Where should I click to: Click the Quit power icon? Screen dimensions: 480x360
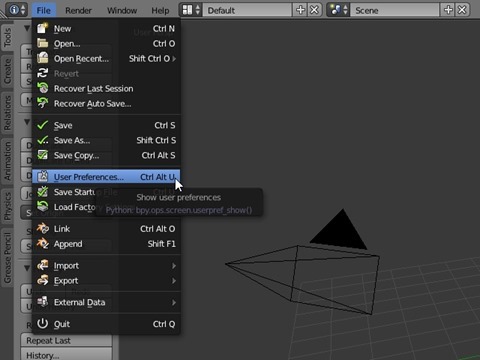point(42,324)
